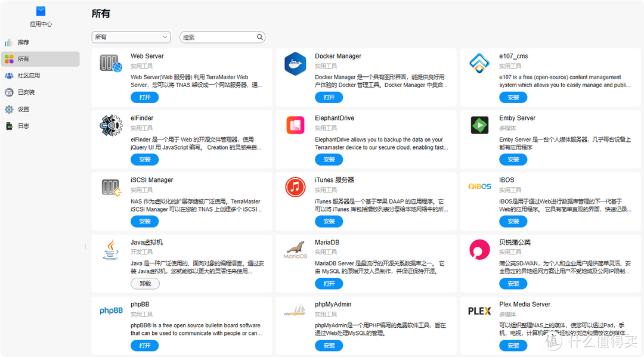The width and height of the screenshot is (644, 357).
Task: Open 设置 in the sidebar
Action: [x=41, y=109]
